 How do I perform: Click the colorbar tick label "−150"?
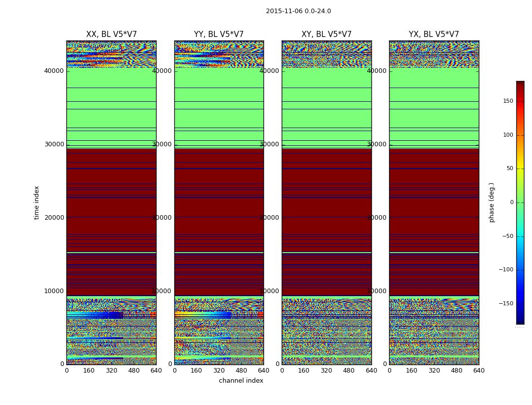point(506,304)
